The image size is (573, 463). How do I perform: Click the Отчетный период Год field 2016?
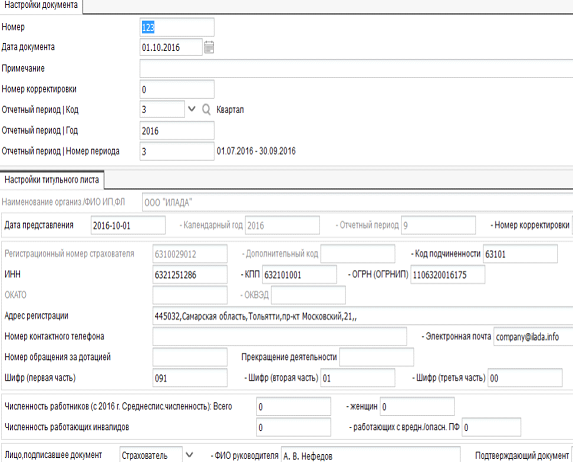[x=177, y=131]
